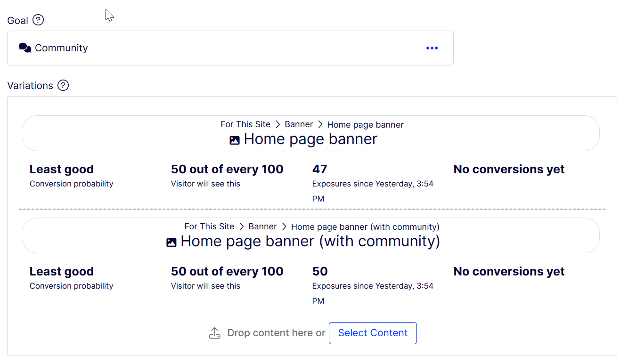Open the large Home page banner heading
This screenshot has width=628, height=364.
[x=310, y=139]
